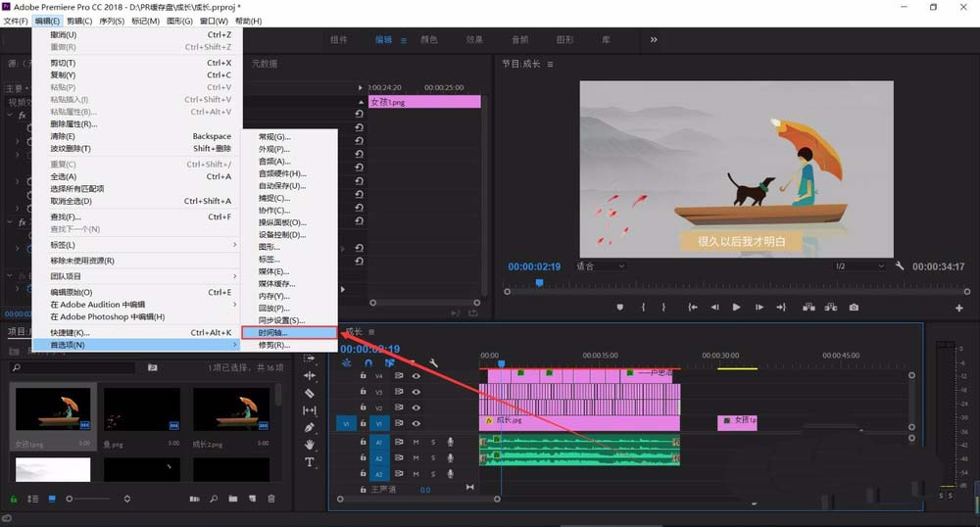Switch to 音频 workspace
Viewport: 980px width, 527px height.
[520, 39]
